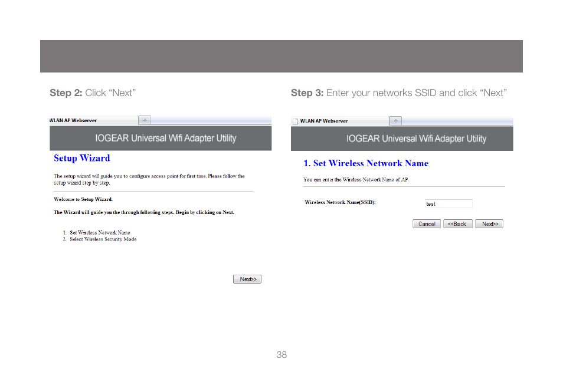Viewport: 563px width, 392px height.
Task: Click the Step 3 'IOGEAR Universal Wifi Adapter Utility' banner
Action: 402,139
